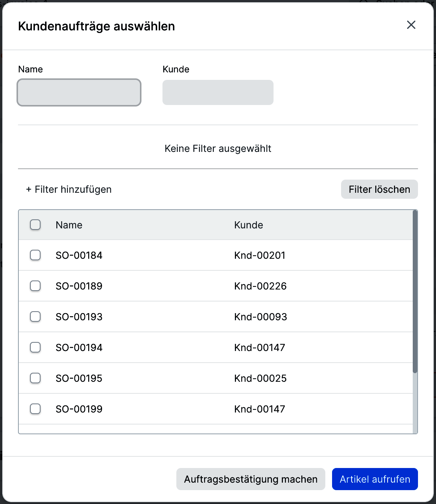The width and height of the screenshot is (436, 504).
Task: Click the Kunde filter input field
Action: click(218, 92)
